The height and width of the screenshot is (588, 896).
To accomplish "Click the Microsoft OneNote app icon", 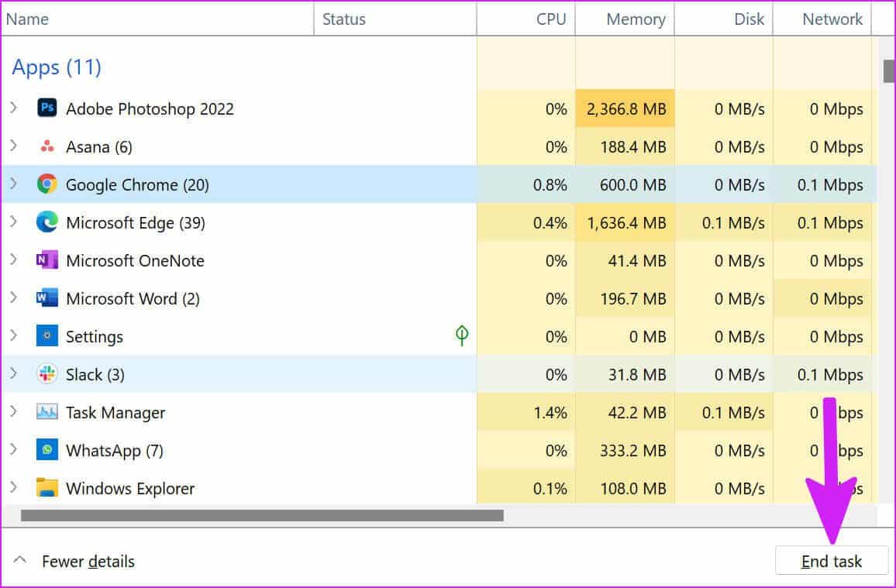I will click(x=47, y=260).
